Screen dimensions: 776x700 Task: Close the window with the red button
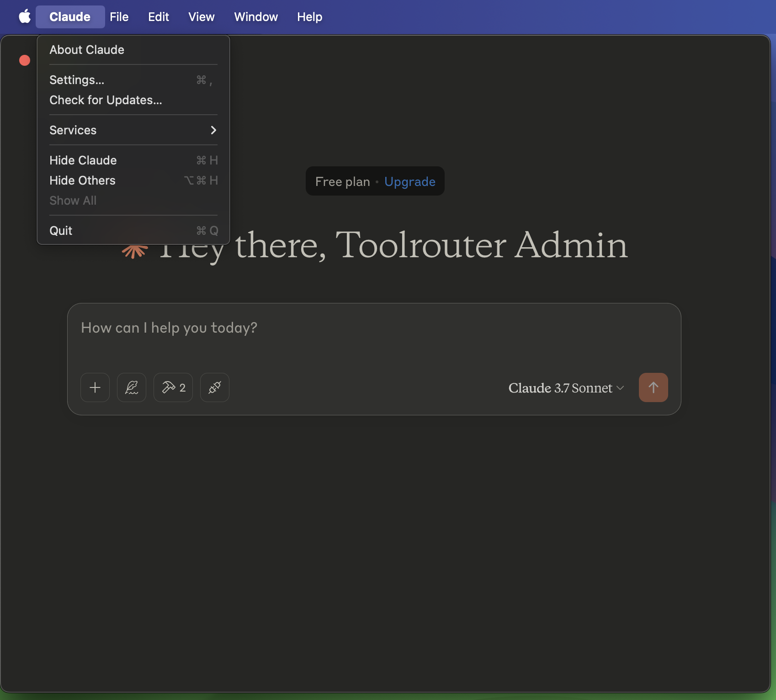coord(25,60)
